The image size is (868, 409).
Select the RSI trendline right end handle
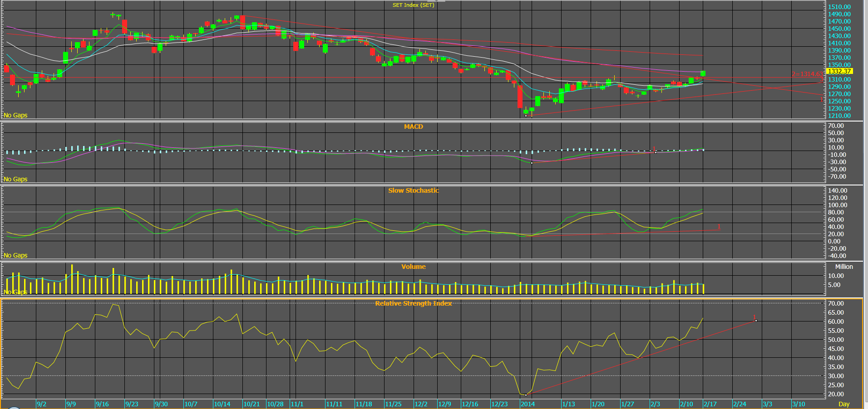coord(756,321)
